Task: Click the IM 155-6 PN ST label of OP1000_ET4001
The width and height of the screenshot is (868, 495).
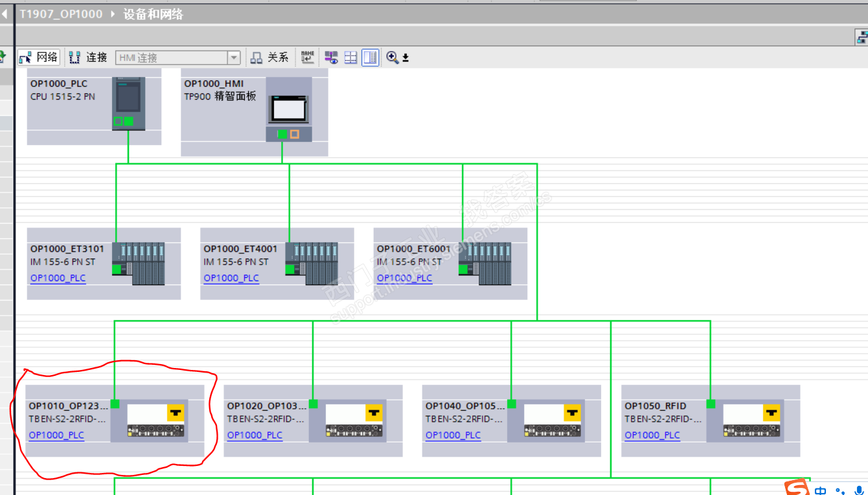Action: tap(236, 262)
